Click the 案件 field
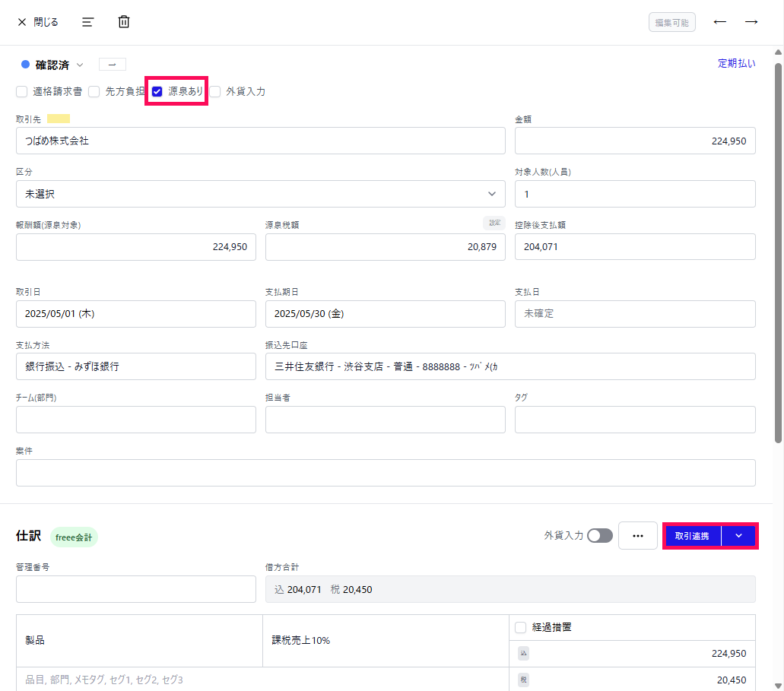This screenshot has width=784, height=691. [386, 473]
